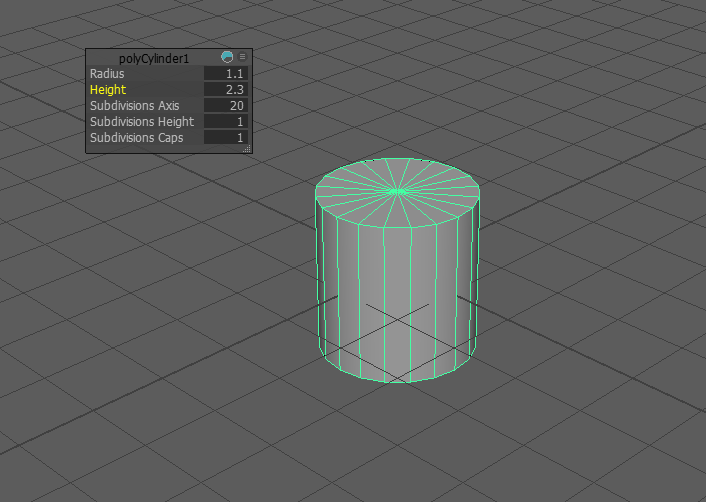Click the Subdivisions Height value field
The image size is (706, 502).
[226, 122]
